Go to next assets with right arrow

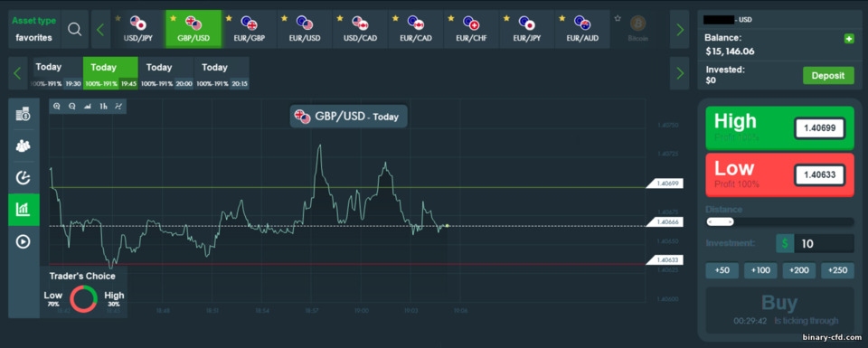tap(679, 29)
